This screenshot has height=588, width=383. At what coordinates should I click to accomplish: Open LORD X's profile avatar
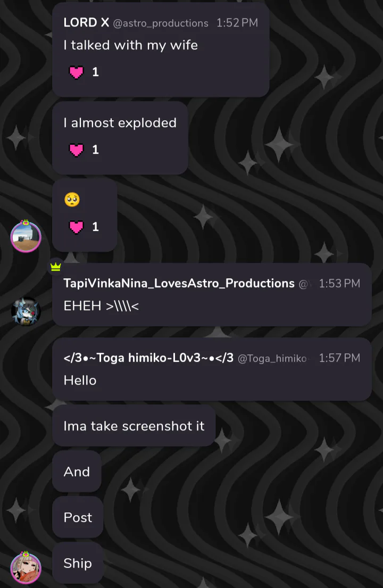pyautogui.click(x=26, y=236)
